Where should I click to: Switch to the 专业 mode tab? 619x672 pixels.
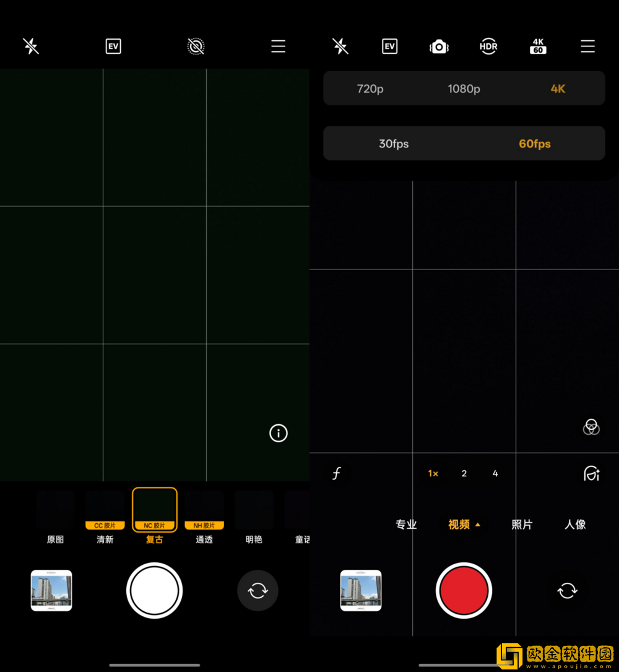406,525
